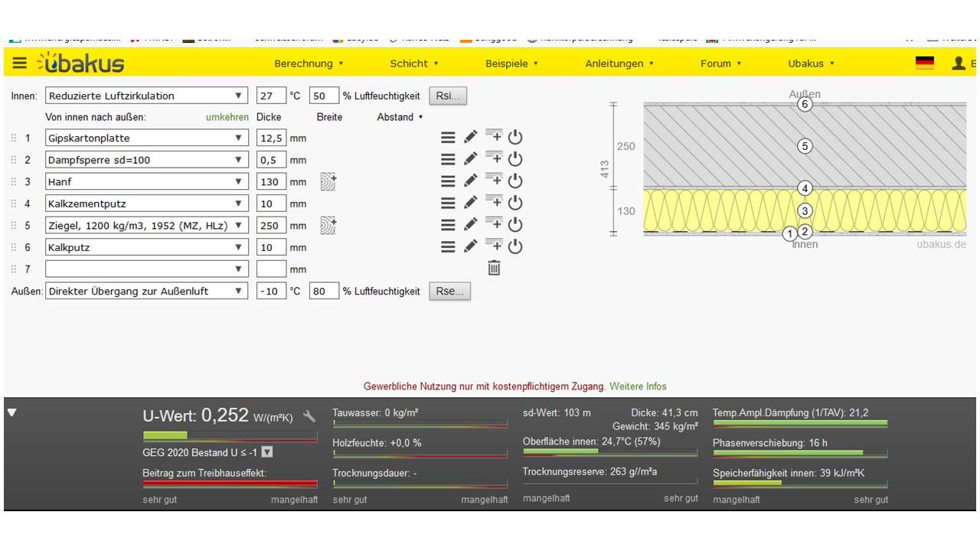
Task: Open the GEG 2020 Bestand dropdown arrow
Action: (x=266, y=452)
